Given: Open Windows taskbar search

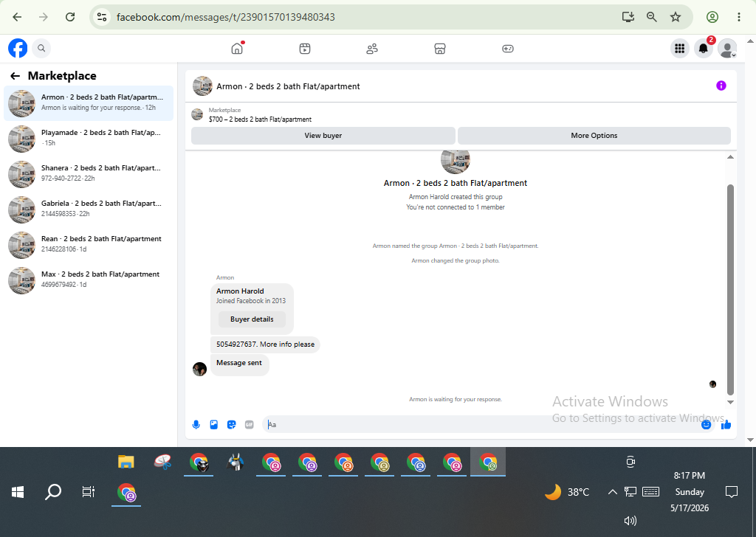Looking at the screenshot, I should (x=53, y=492).
